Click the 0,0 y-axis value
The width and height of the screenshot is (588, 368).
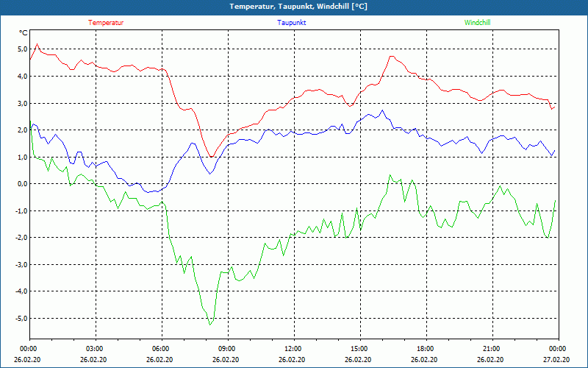coord(21,184)
